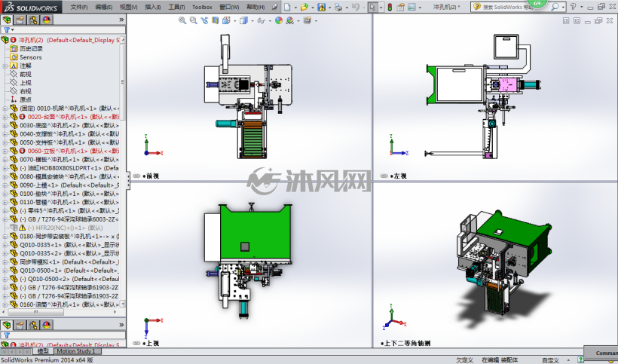Screen dimensions: 618x364
Task: Click the tree filter funnel icon
Action: click(7, 30)
